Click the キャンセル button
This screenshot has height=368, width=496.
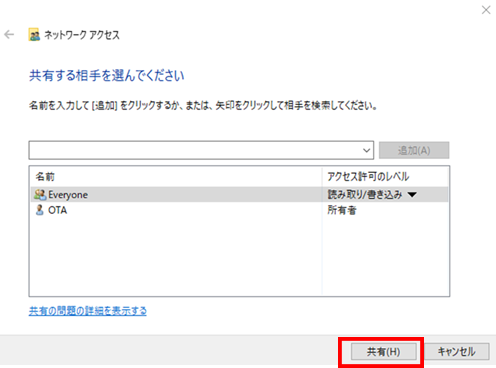click(456, 352)
